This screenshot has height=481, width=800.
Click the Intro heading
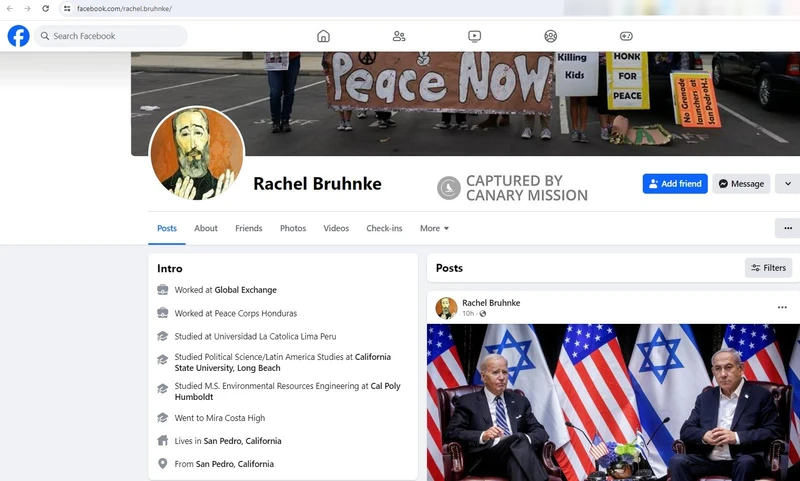169,268
